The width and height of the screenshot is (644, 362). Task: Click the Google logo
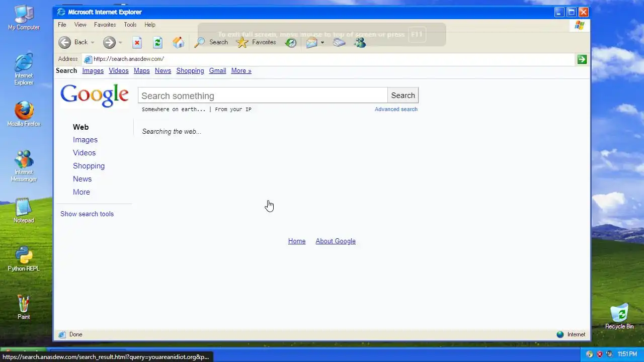[95, 96]
